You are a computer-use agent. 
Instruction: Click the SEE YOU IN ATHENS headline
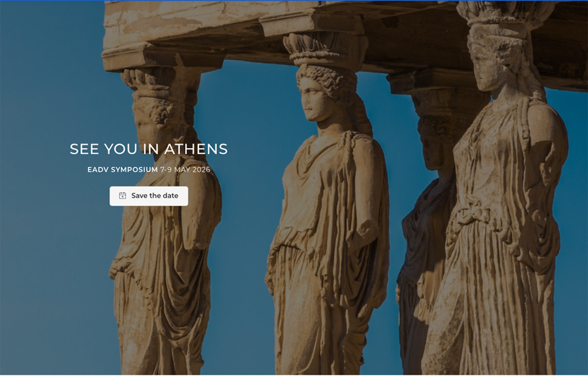149,149
